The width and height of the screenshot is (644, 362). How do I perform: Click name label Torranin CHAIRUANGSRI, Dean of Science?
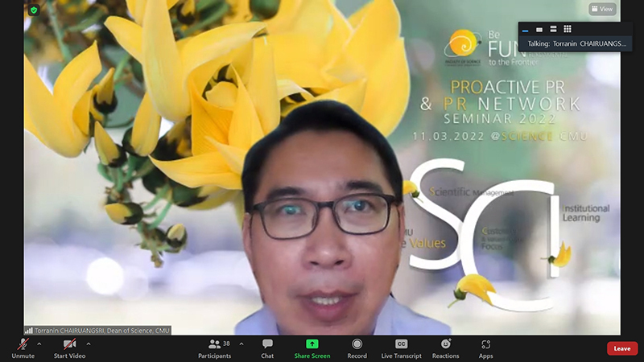[x=102, y=331]
